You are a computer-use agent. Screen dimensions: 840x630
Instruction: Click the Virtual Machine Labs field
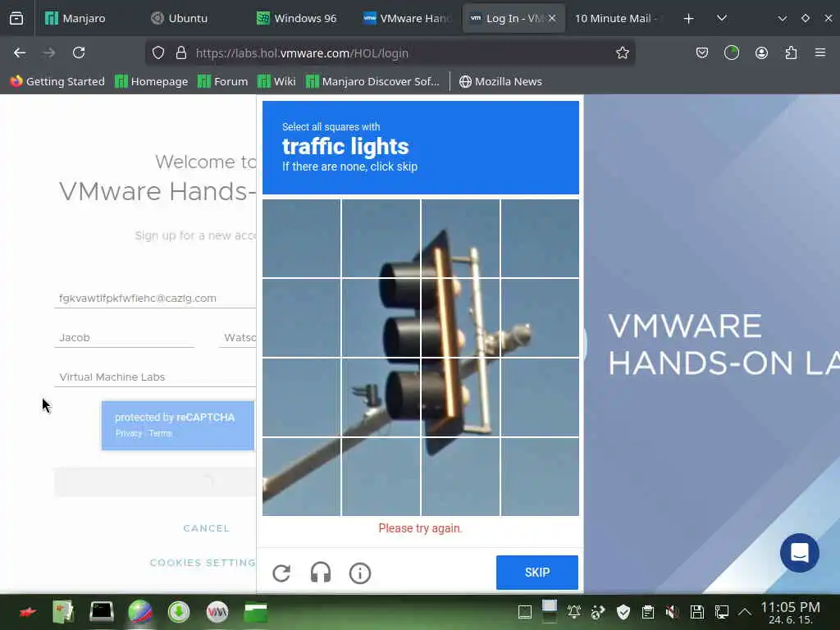[x=155, y=377]
